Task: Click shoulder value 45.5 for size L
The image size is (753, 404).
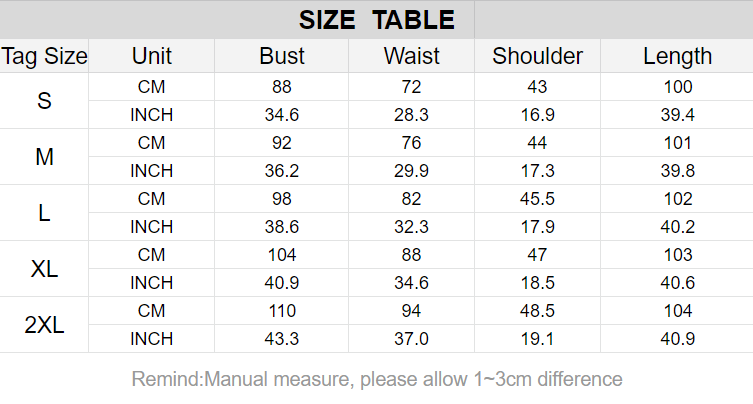Action: tap(537, 199)
